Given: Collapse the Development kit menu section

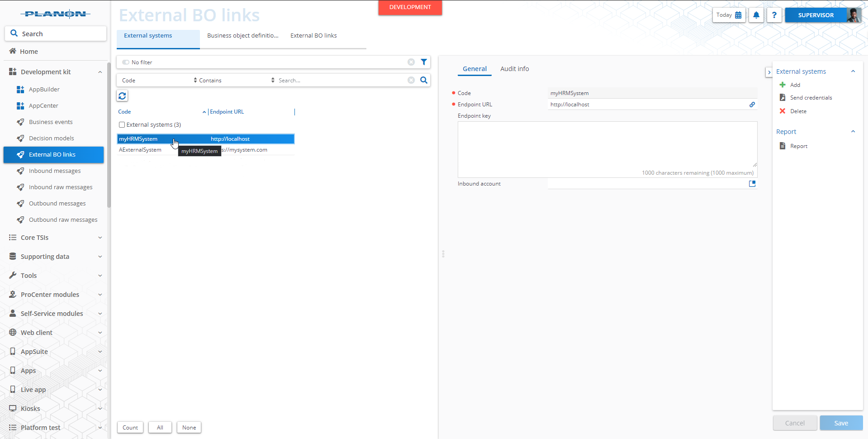Looking at the screenshot, I should coord(100,72).
